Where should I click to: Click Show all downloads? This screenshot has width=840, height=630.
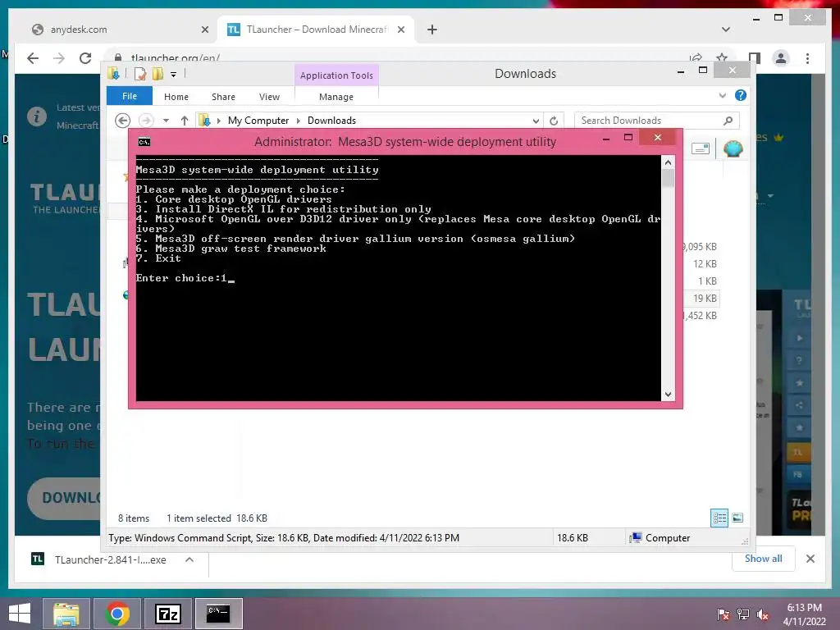[764, 559]
